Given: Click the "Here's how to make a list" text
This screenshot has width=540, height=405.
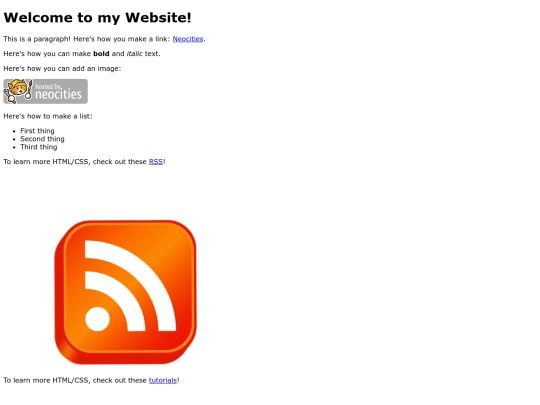Looking at the screenshot, I should [x=48, y=116].
